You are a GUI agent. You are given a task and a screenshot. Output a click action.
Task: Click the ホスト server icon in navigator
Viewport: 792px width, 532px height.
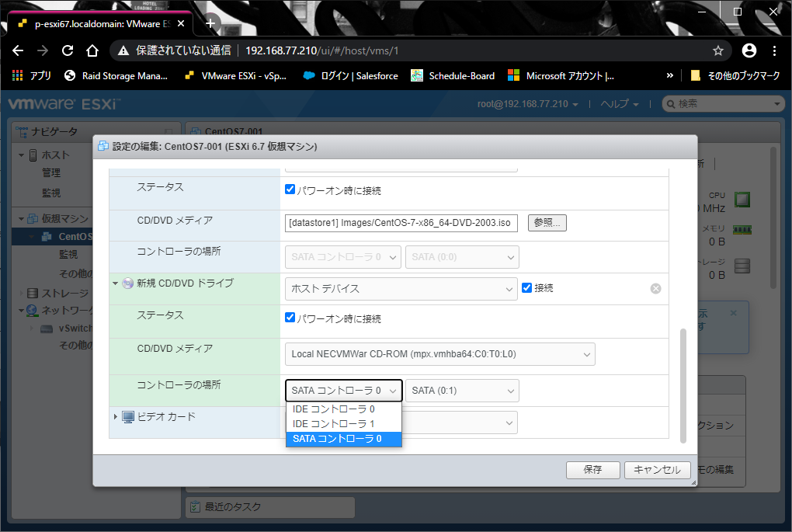tap(33, 155)
